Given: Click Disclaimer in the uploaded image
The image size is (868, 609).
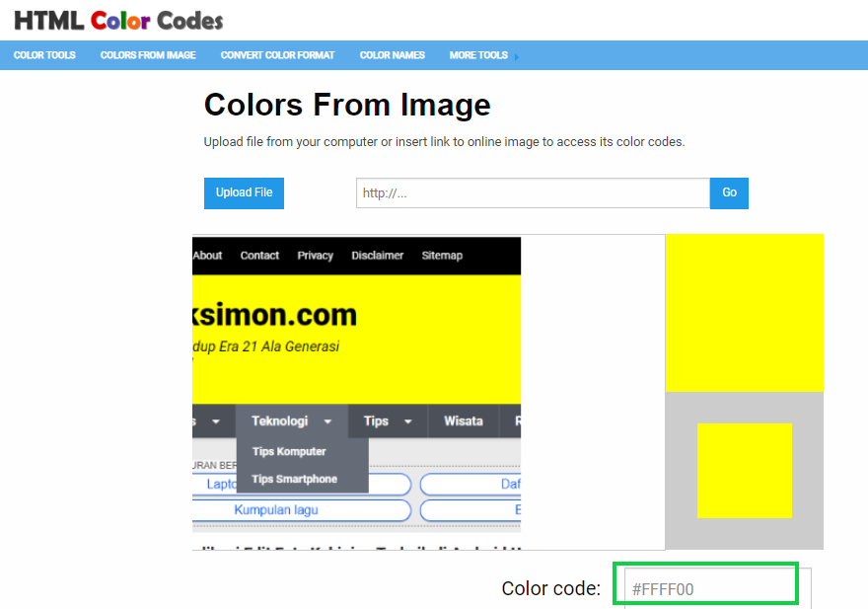Looking at the screenshot, I should (378, 256).
